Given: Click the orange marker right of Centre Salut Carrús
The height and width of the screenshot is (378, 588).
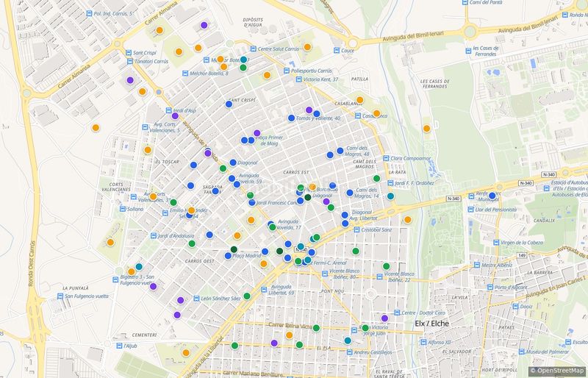Looking at the screenshot, I should tap(307, 47).
